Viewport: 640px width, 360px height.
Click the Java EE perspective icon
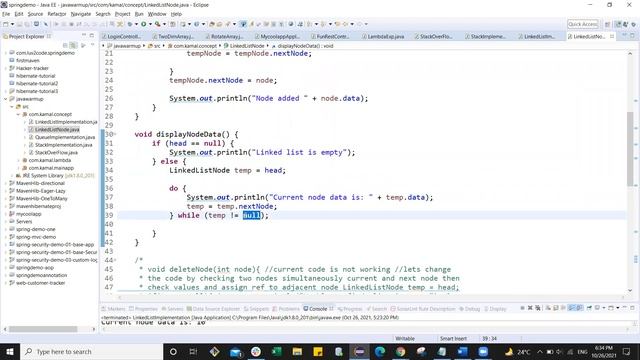[619, 24]
